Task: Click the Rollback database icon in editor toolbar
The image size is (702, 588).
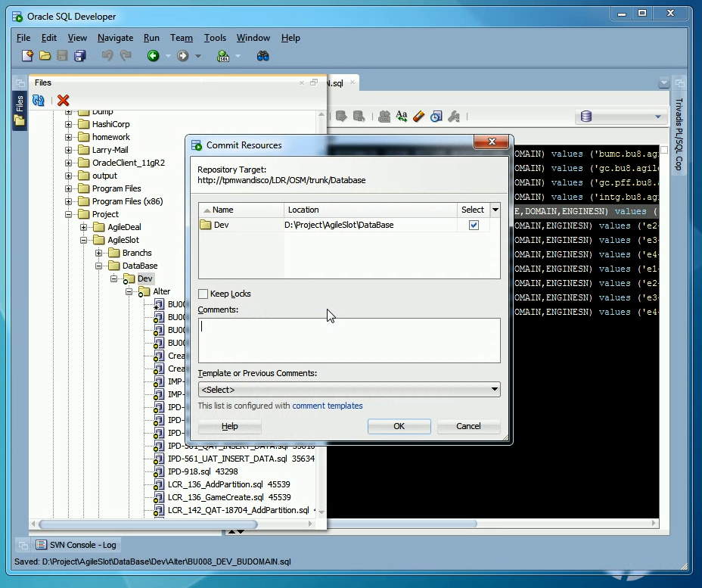Action: coord(359,117)
